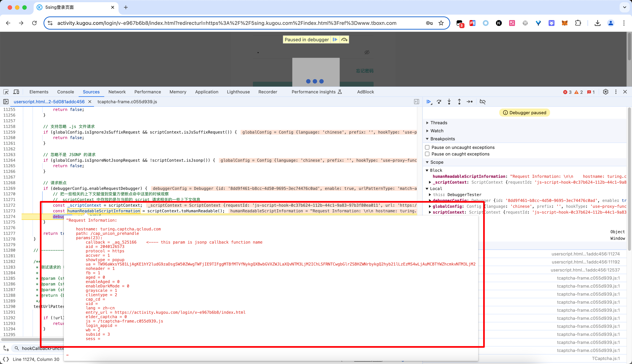Resume button in Paused in debugger overlay

point(335,39)
